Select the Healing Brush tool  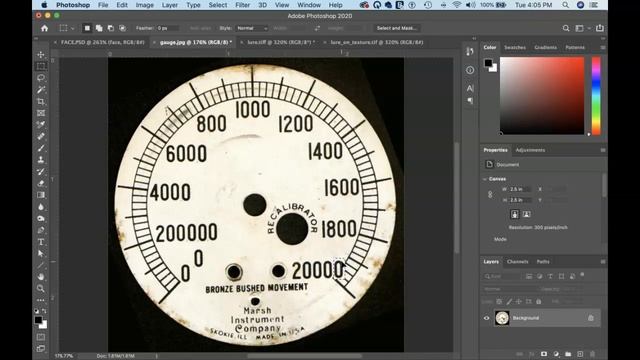[41, 136]
